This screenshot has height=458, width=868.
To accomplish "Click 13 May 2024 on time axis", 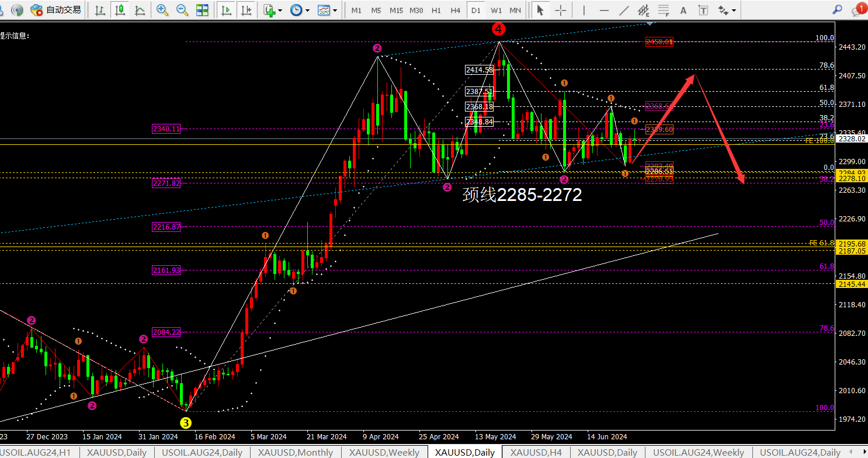I will pyautogui.click(x=495, y=436).
